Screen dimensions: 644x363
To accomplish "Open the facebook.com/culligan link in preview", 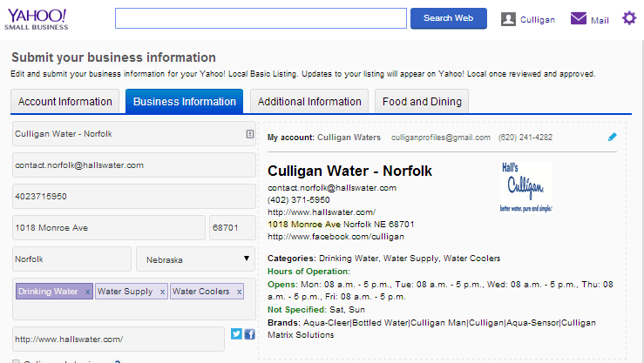I will (x=336, y=237).
